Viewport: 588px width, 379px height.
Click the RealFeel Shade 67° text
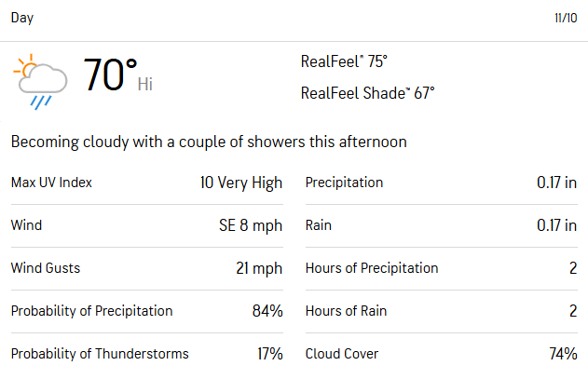[x=367, y=93]
